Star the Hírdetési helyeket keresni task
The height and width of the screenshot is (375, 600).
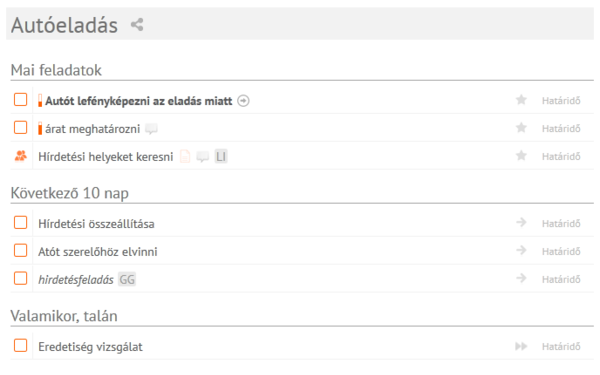click(x=521, y=156)
